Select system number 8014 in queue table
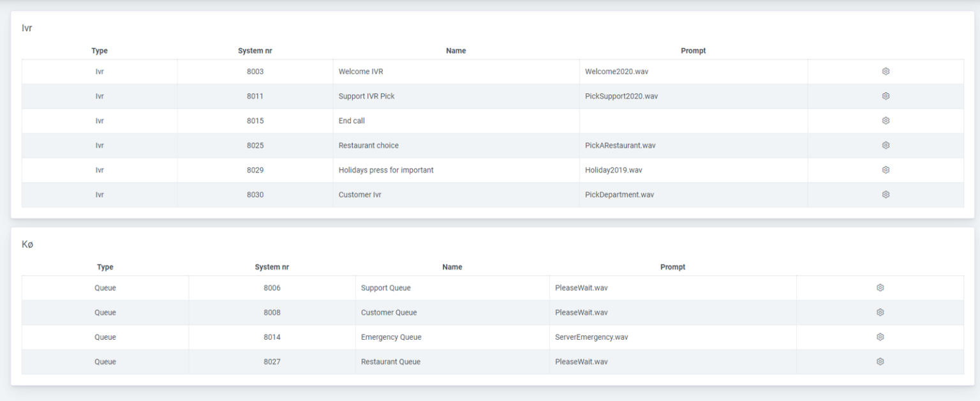The height and width of the screenshot is (401, 980). 272,337
